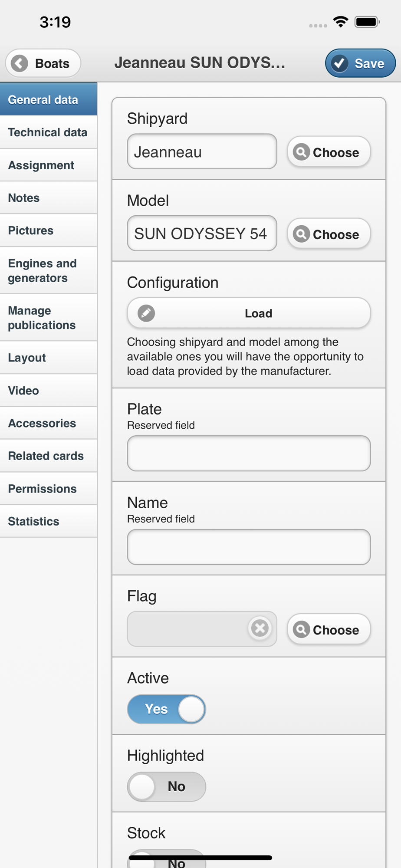This screenshot has height=868, width=401.
Task: Open the Statistics sidebar item
Action: tap(48, 521)
